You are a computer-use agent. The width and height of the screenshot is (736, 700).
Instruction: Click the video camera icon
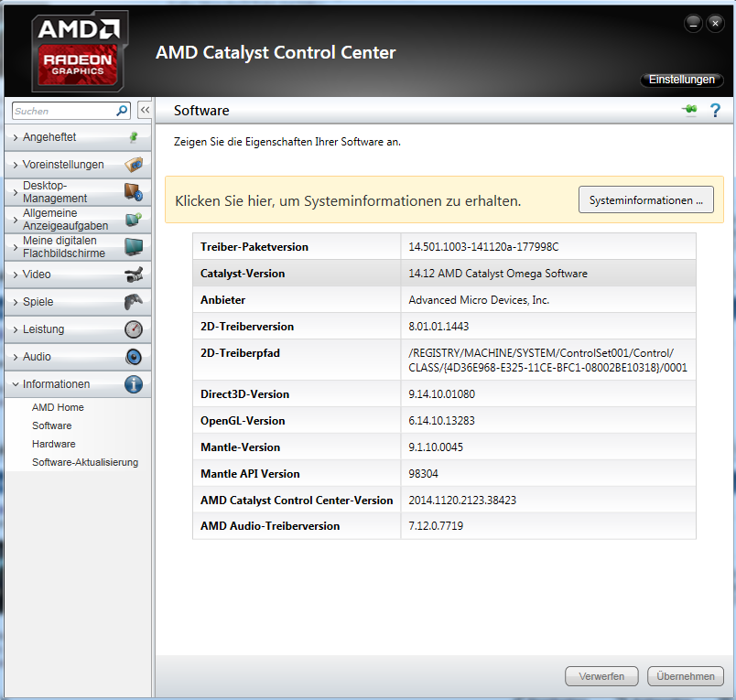point(134,275)
